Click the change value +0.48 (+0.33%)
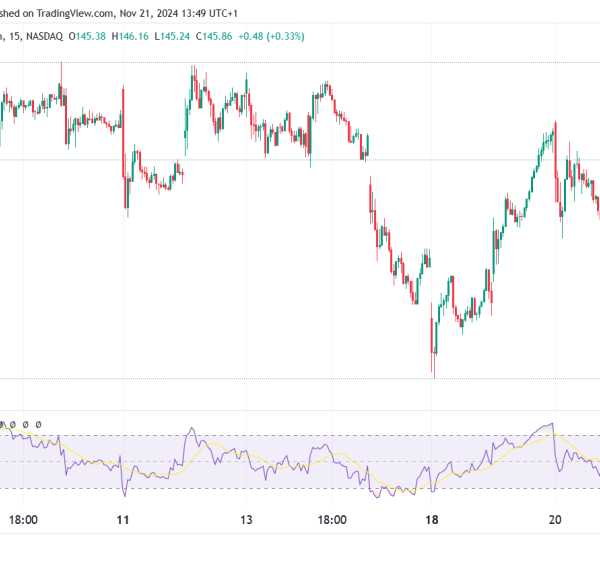 [x=271, y=36]
